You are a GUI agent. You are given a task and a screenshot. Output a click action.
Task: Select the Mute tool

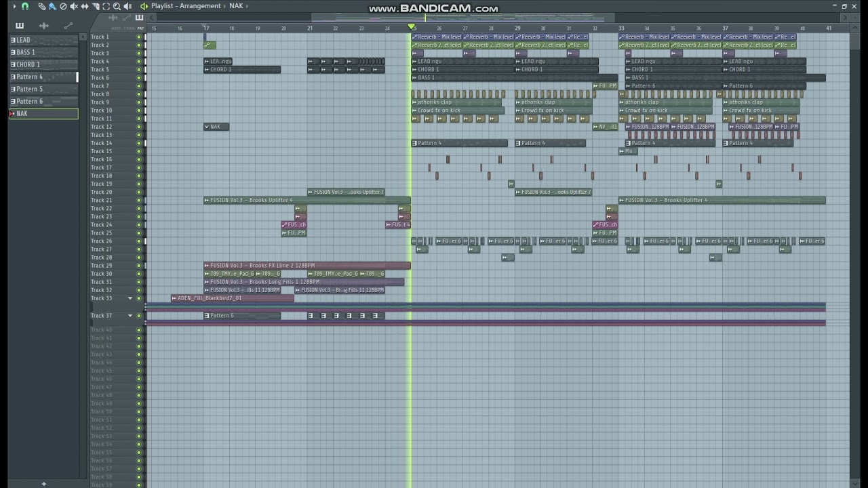tap(74, 6)
